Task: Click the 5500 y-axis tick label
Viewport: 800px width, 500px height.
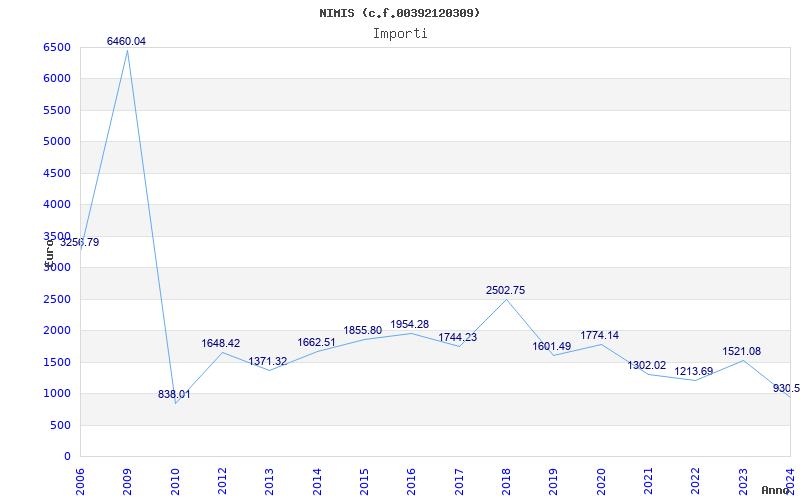Action: point(56,110)
